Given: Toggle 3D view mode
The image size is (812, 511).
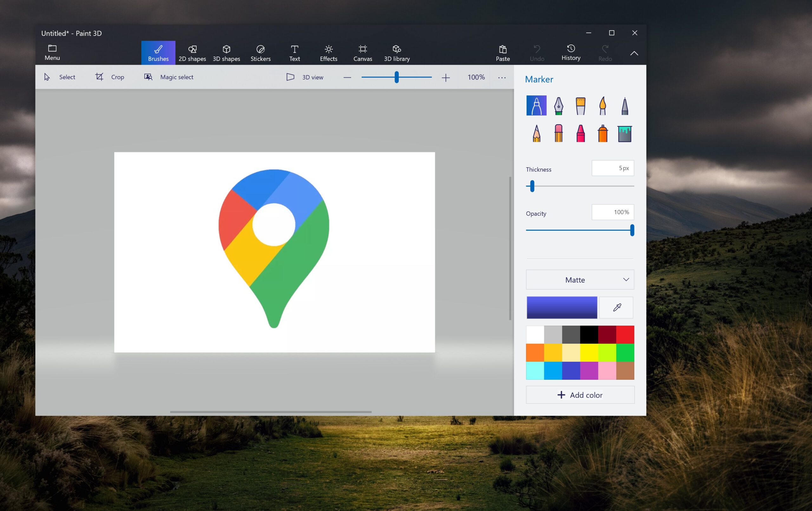Looking at the screenshot, I should [304, 77].
